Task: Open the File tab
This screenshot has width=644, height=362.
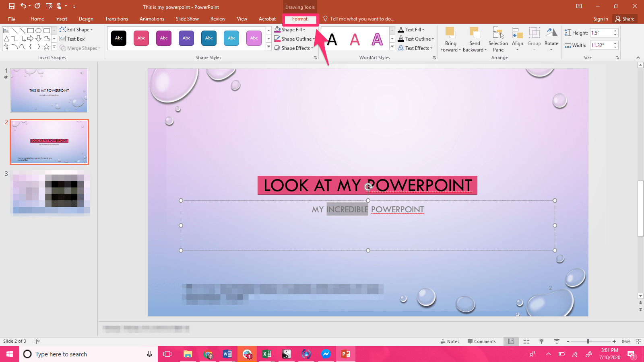Action: coord(12,19)
